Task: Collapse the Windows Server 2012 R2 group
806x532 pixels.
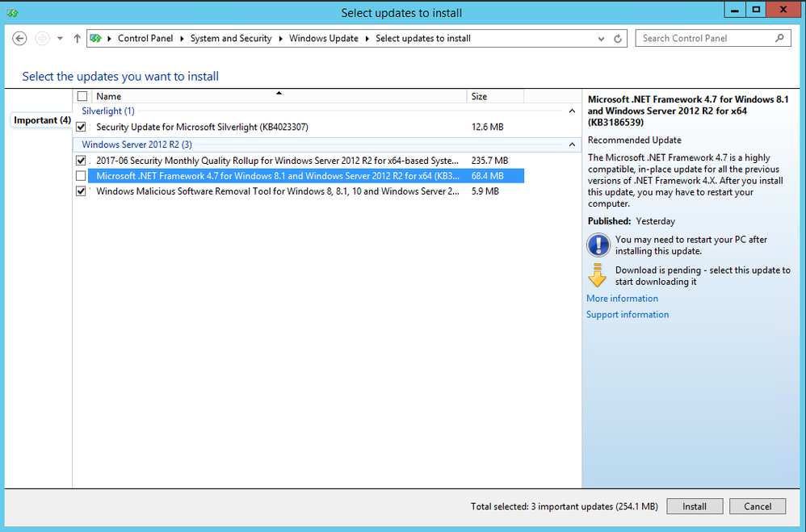Action: 572,145
